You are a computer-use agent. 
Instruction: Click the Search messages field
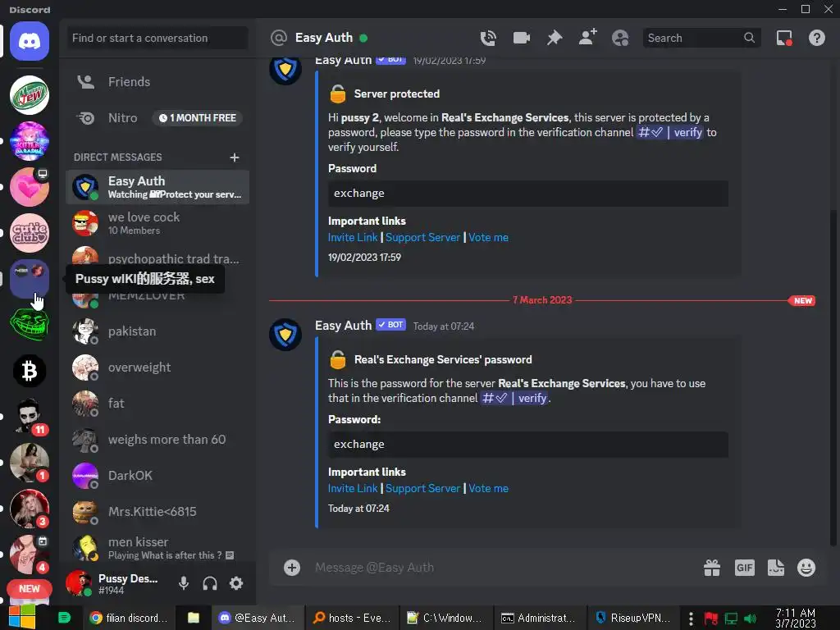[701, 38]
